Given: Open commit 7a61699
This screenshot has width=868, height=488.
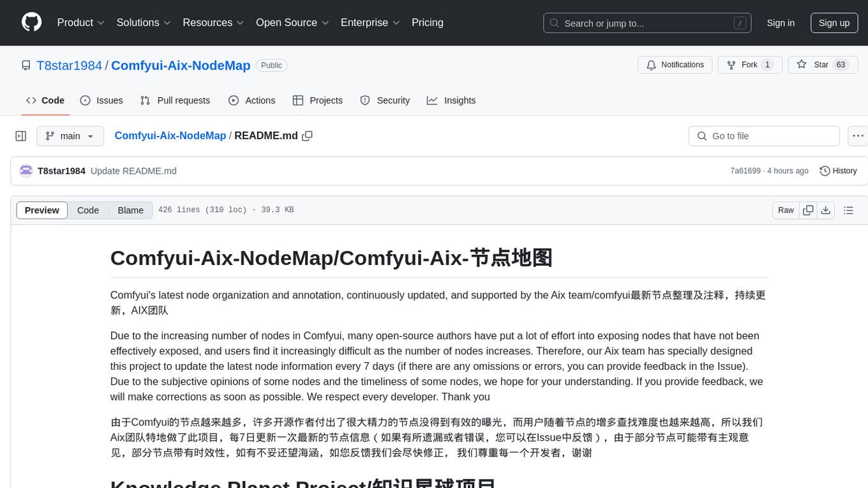Looking at the screenshot, I should 745,171.
